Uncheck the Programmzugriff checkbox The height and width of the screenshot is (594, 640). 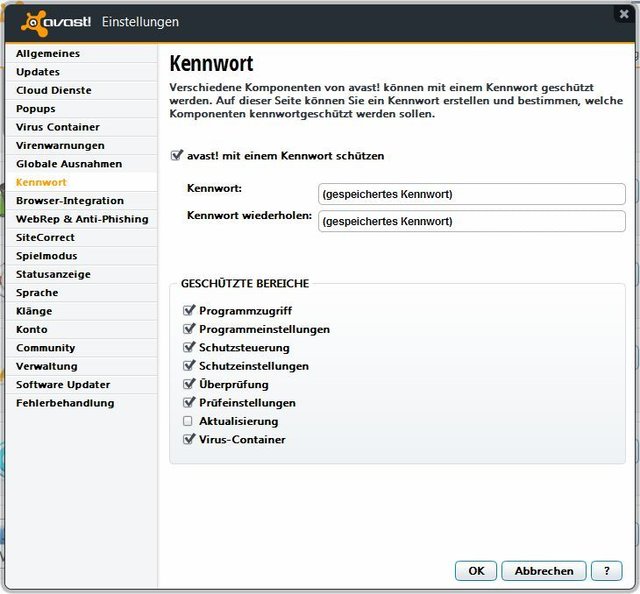tap(188, 311)
